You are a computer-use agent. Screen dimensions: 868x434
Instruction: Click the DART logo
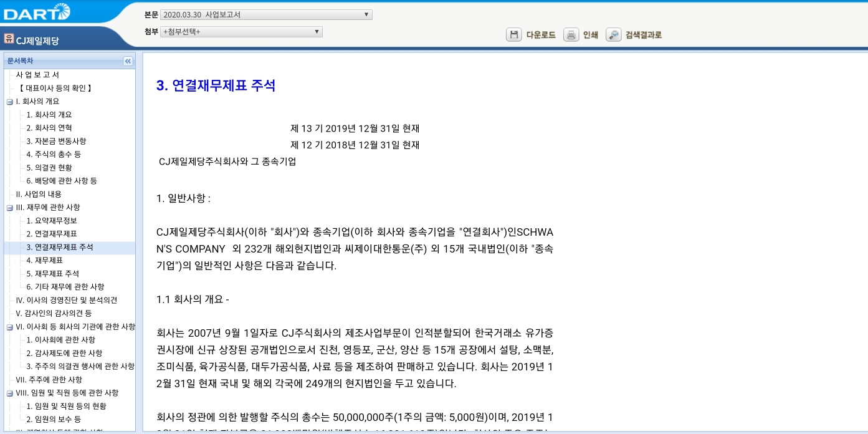tap(37, 12)
